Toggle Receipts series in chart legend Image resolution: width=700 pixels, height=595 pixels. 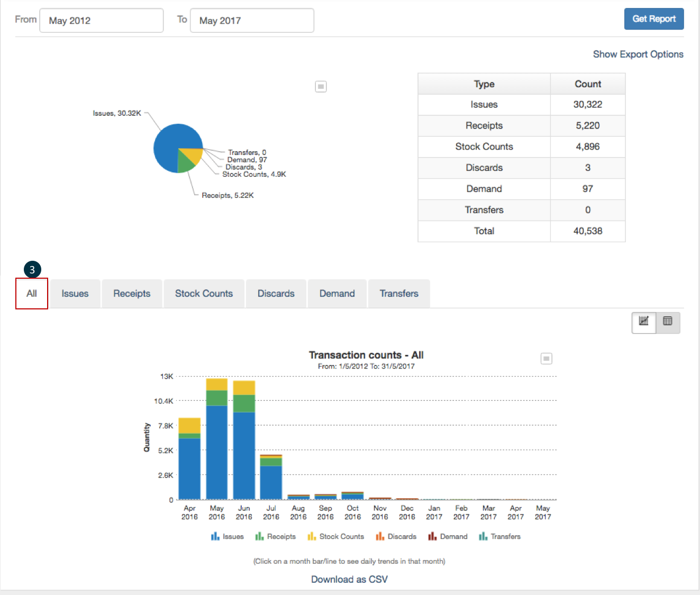276,536
